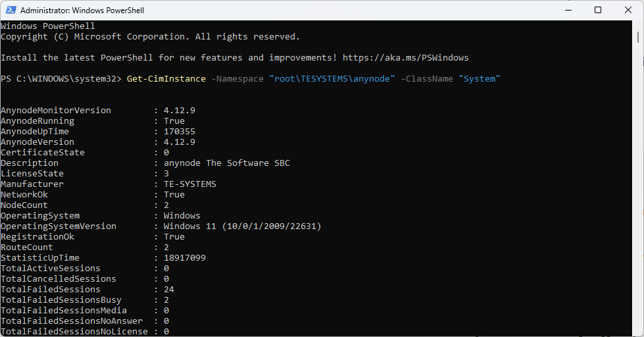This screenshot has width=644, height=337.
Task: Click the PS C:\WINDOWS\system32> prompt
Action: (x=61, y=78)
